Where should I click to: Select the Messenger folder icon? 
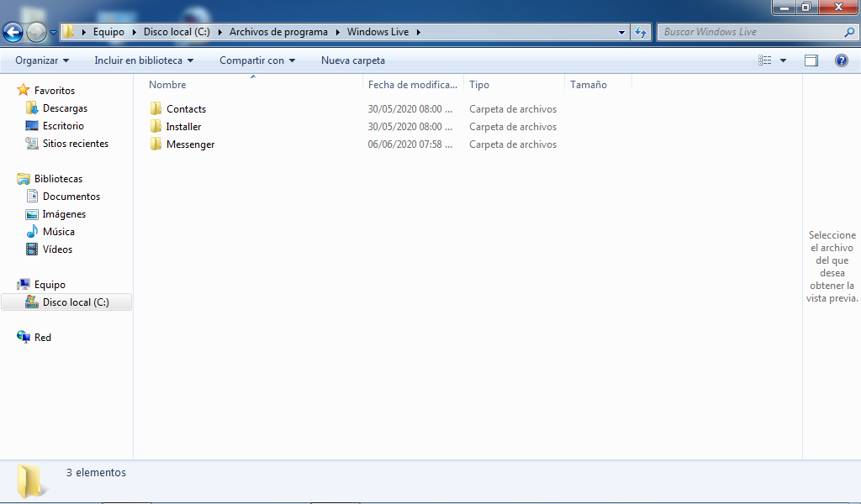(x=156, y=144)
